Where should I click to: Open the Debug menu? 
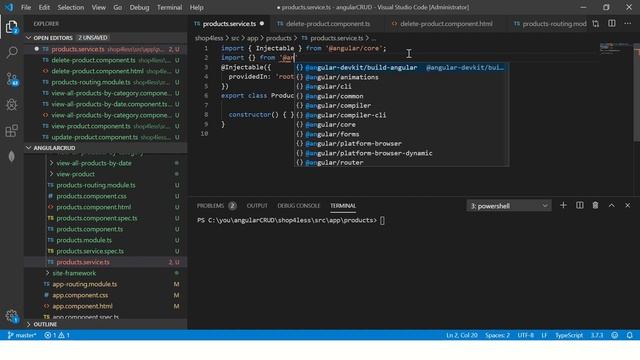click(139, 7)
